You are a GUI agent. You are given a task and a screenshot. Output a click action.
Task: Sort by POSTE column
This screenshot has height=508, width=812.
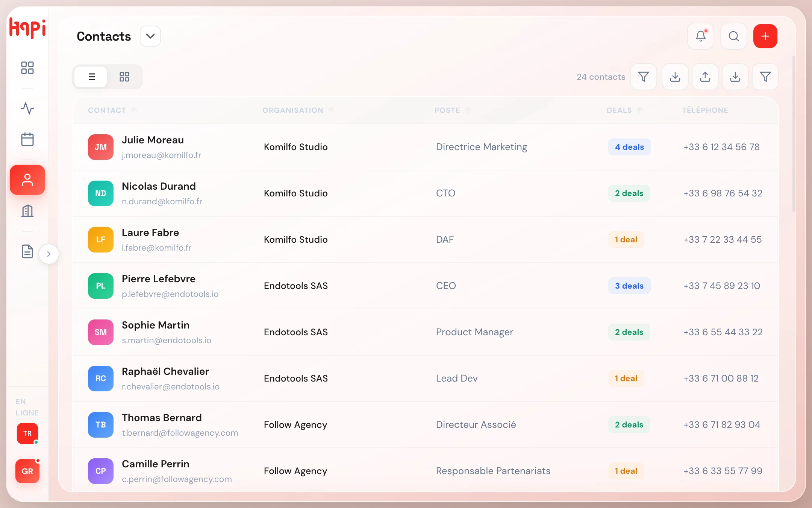[x=453, y=110]
